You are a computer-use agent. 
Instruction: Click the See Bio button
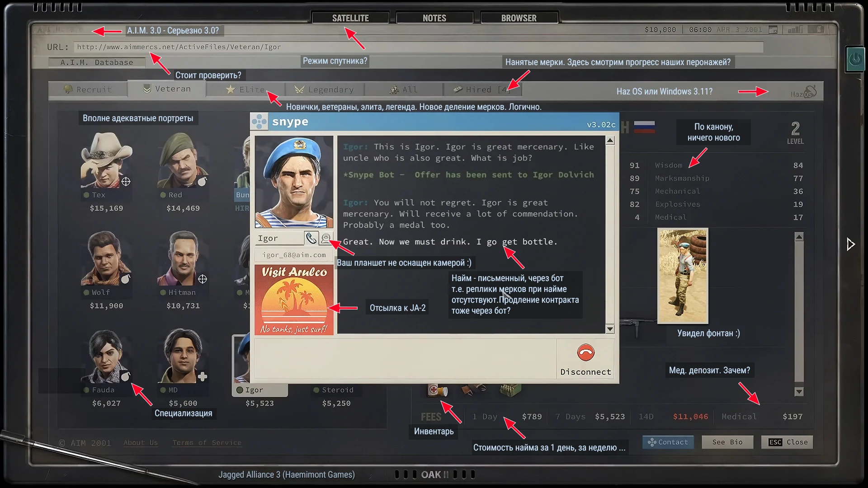727,442
